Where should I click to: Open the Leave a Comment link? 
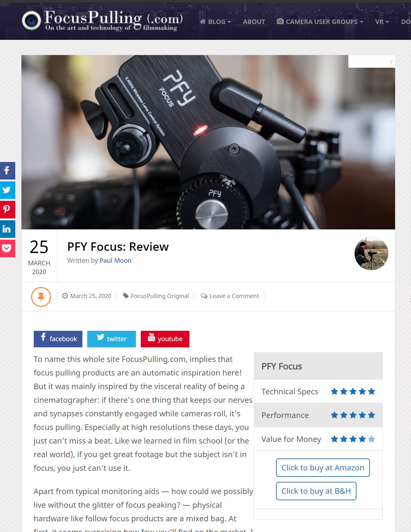point(230,296)
